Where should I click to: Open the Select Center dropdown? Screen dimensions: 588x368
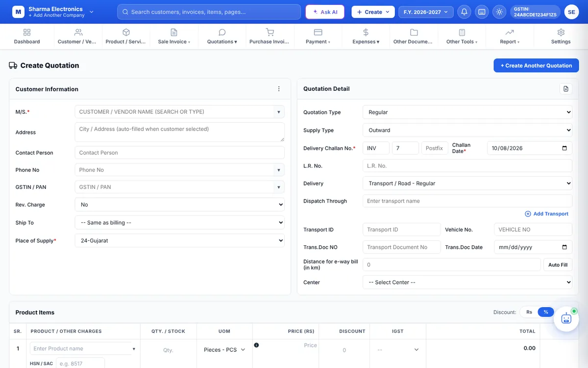(467, 282)
